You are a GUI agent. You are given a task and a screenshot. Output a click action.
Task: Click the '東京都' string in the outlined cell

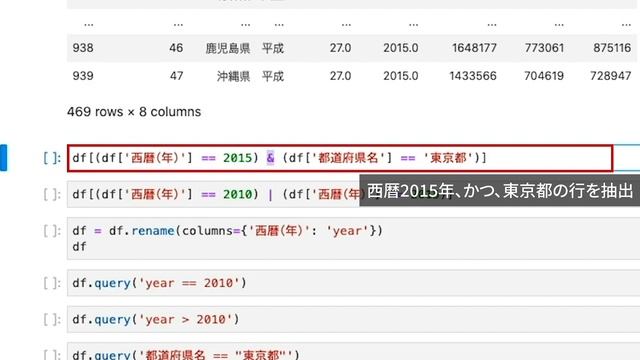pyautogui.click(x=448, y=158)
